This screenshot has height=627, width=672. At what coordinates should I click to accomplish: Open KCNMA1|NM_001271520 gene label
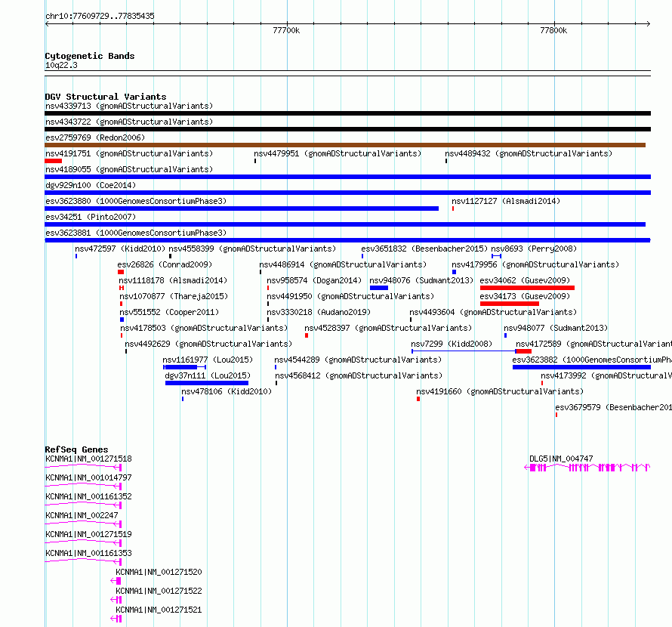(x=159, y=572)
